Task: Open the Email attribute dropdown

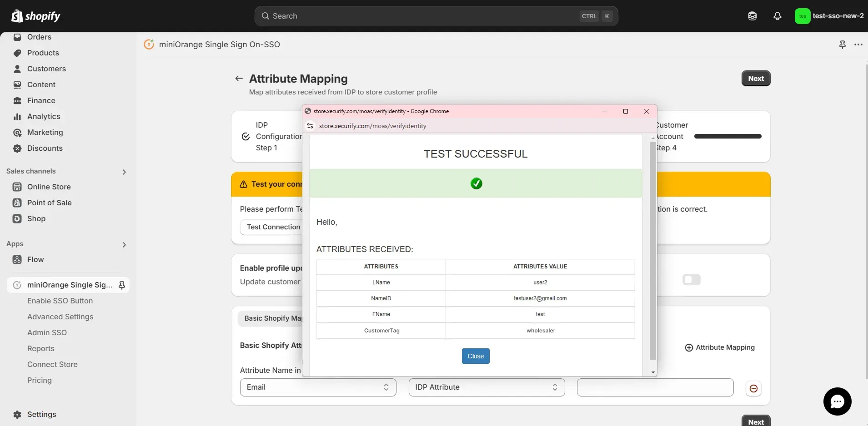Action: pyautogui.click(x=318, y=387)
